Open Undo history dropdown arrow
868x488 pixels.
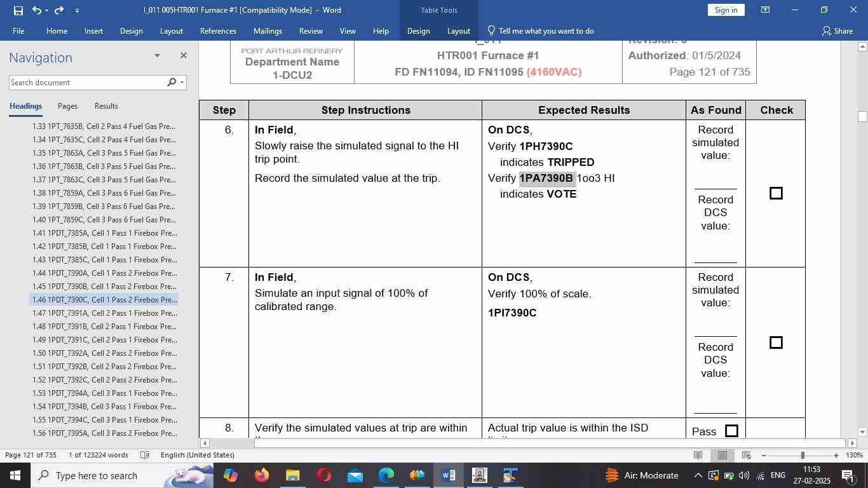(46, 10)
